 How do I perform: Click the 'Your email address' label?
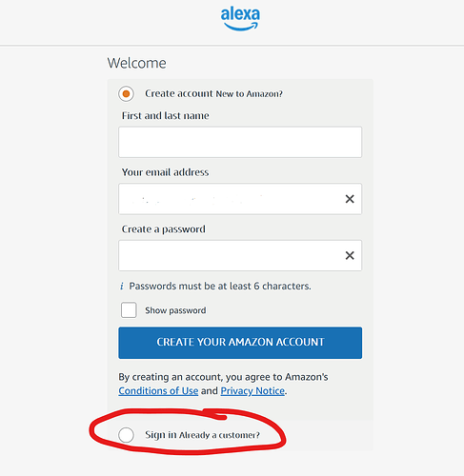click(165, 172)
